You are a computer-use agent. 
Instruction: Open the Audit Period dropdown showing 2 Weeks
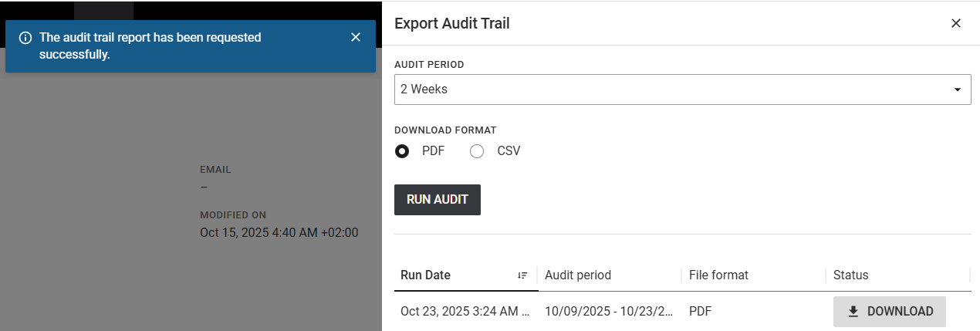point(671,90)
